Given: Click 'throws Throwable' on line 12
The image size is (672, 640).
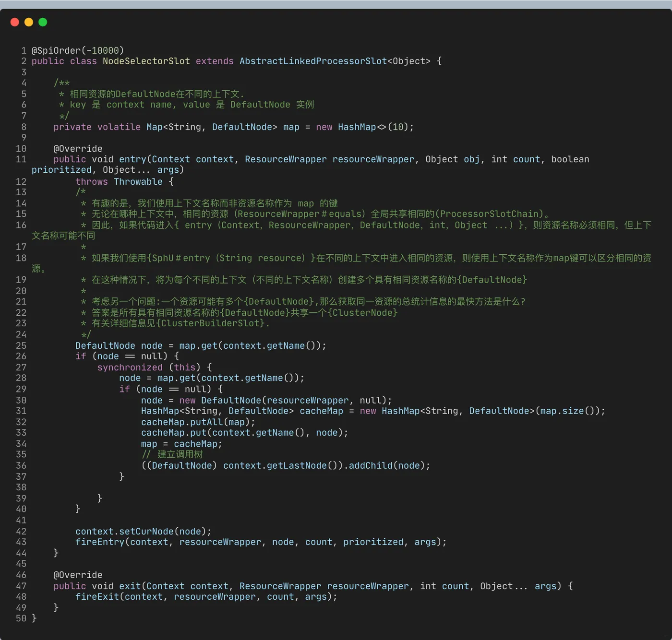Looking at the screenshot, I should point(119,182).
